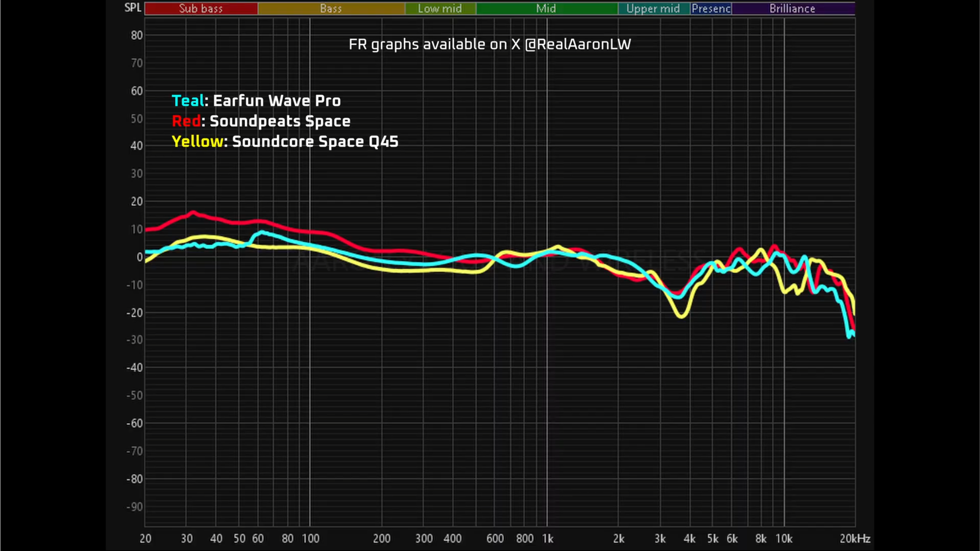The image size is (980, 551).
Task: Click the 10k frequency axis label
Action: [x=784, y=538]
